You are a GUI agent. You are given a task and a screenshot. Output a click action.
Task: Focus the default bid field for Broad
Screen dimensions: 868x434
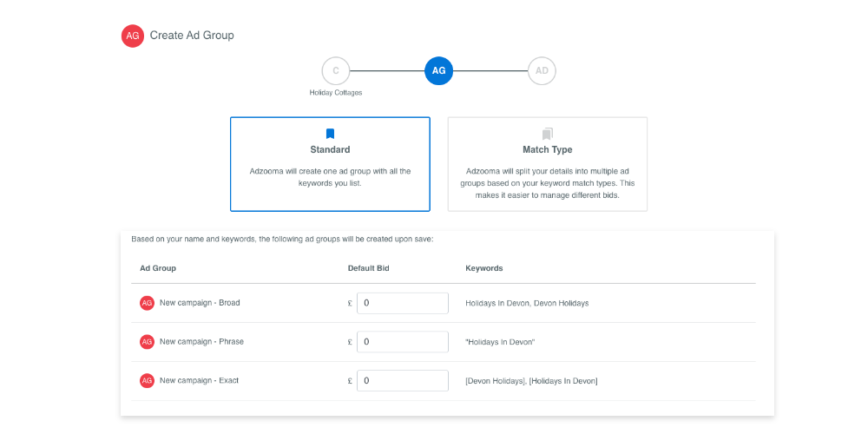pos(403,303)
